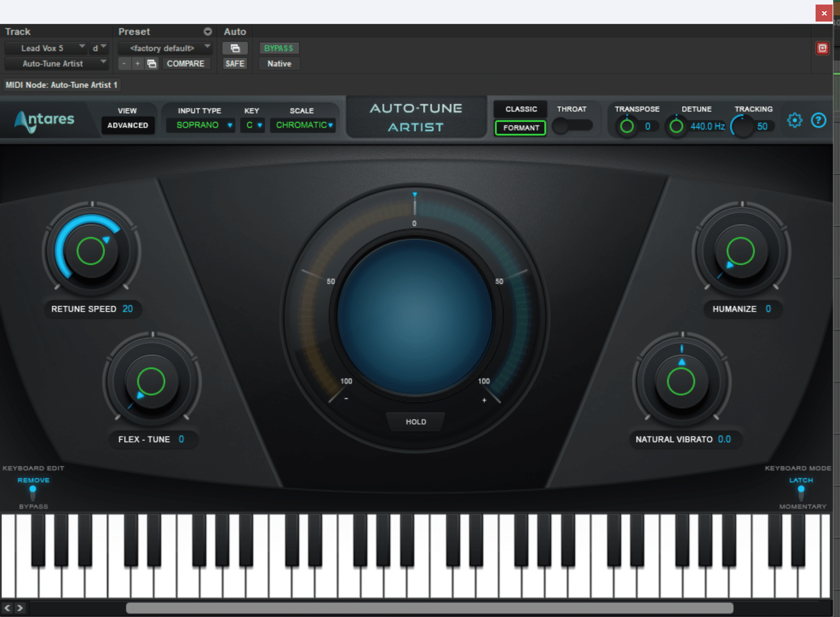Open the Input Type Soprano dropdown

[200, 125]
